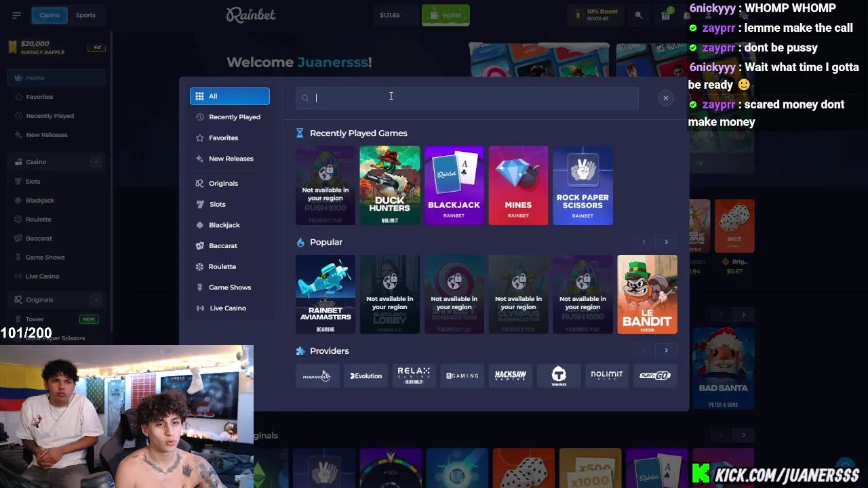Image resolution: width=868 pixels, height=488 pixels.
Task: Open the $121.65 balance dropdown
Action: coord(395,15)
